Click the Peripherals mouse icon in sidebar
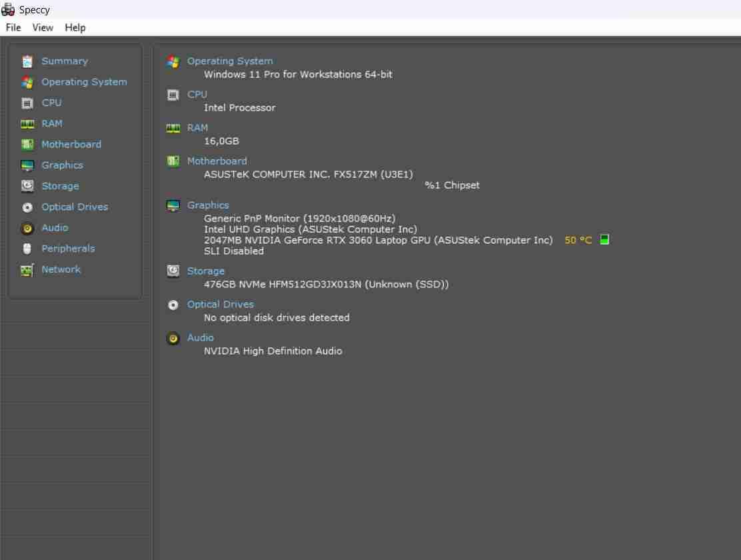The width and height of the screenshot is (741, 560). 27,248
